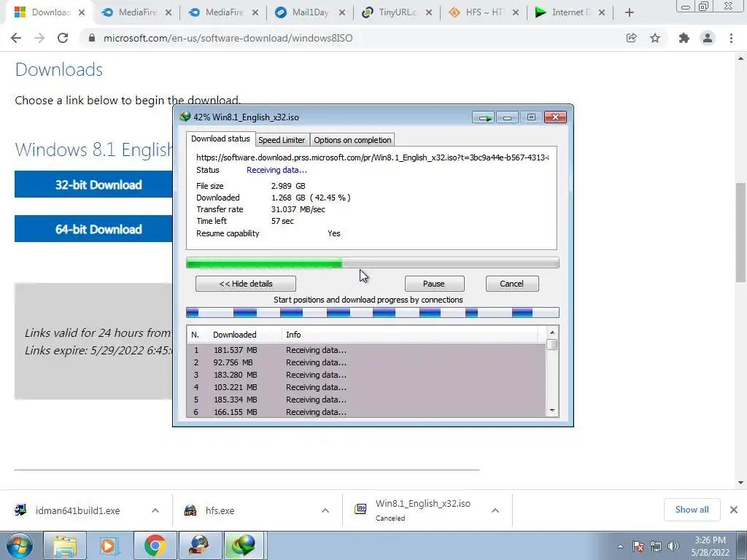Click the download URL text in IDM
747x560 pixels.
373,157
